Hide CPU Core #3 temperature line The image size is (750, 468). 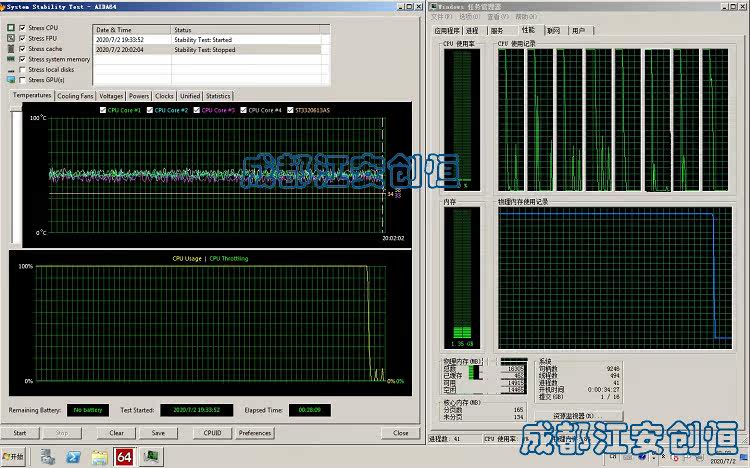197,110
